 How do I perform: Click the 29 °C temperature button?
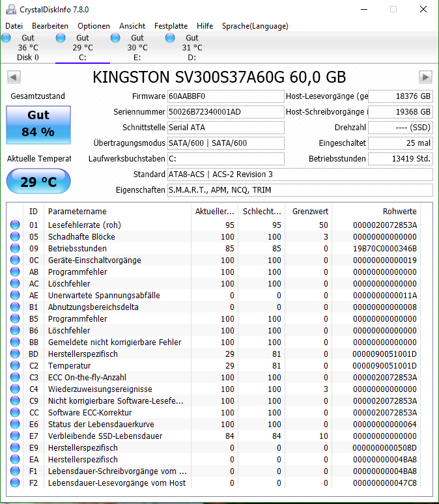38,182
